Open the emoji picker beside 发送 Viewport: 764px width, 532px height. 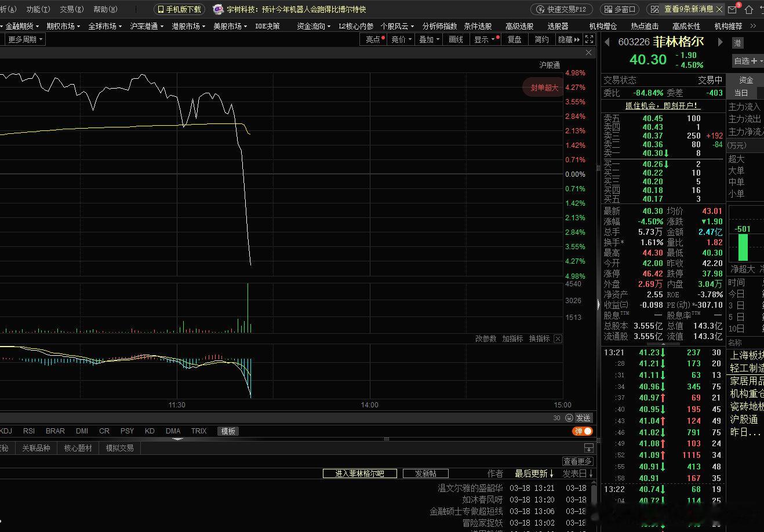[x=569, y=418]
